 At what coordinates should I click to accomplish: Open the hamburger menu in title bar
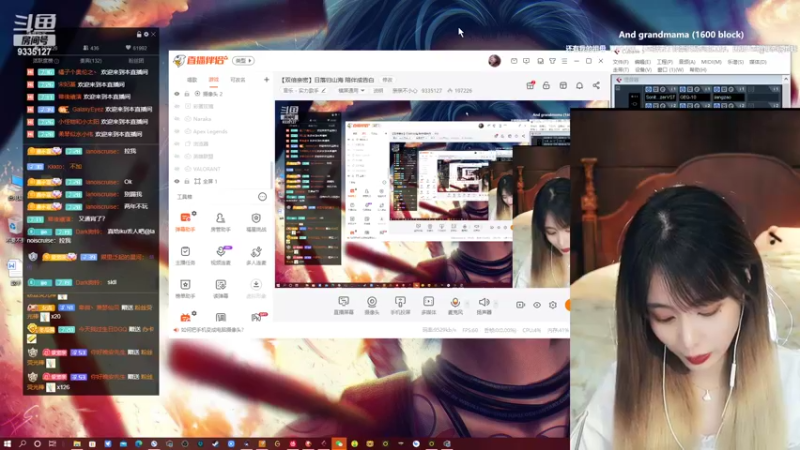pyautogui.click(x=564, y=61)
